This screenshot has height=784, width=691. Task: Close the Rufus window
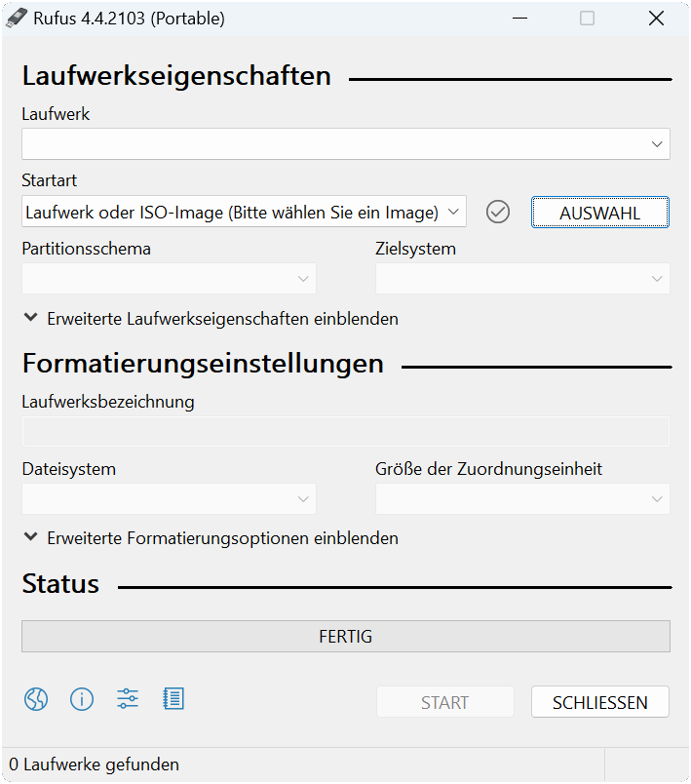click(656, 18)
